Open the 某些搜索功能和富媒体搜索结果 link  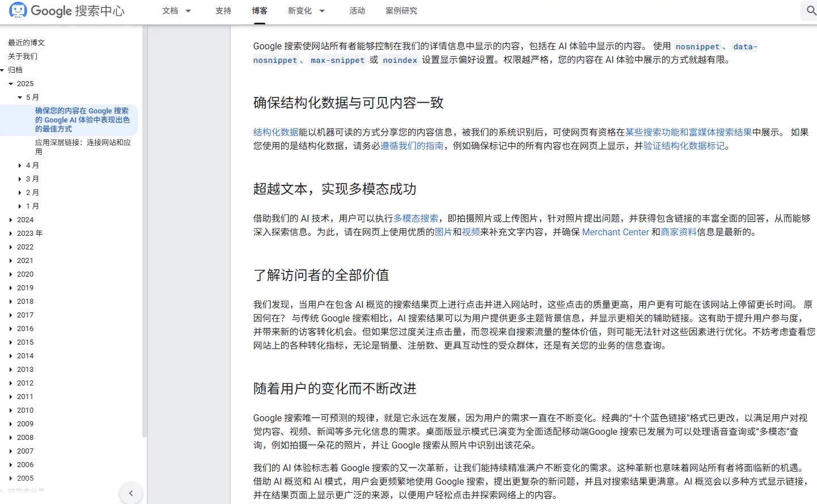click(x=688, y=132)
